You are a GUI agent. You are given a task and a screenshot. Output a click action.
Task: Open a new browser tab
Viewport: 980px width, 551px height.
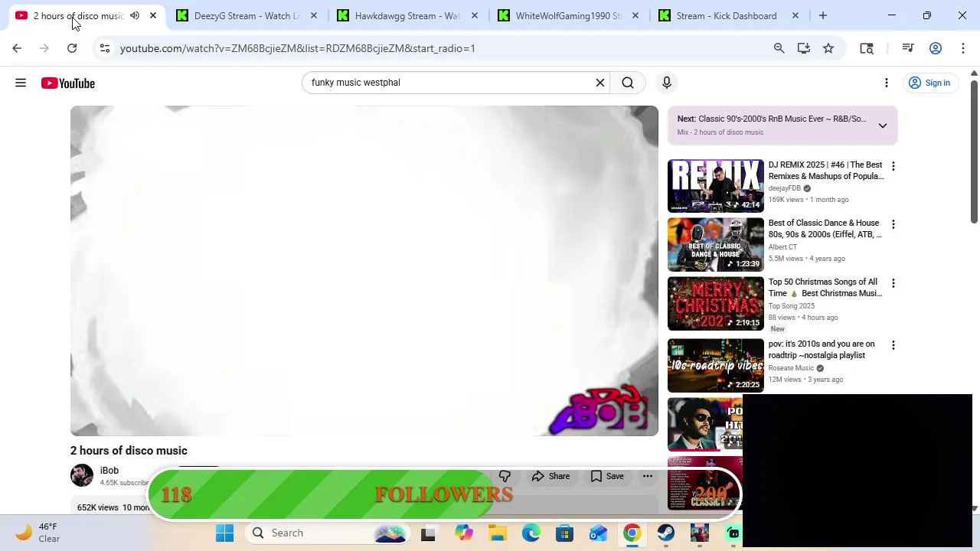pyautogui.click(x=823, y=15)
